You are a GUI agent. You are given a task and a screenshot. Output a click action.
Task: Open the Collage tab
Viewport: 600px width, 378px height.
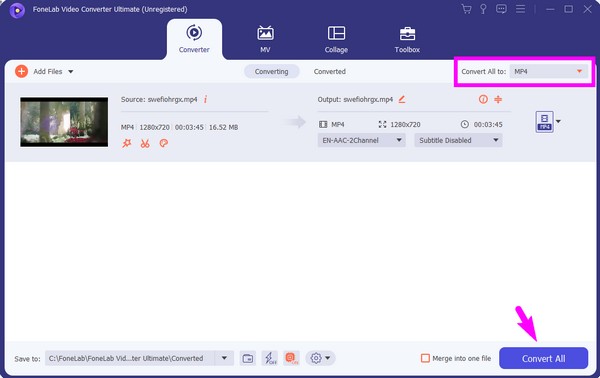click(336, 39)
